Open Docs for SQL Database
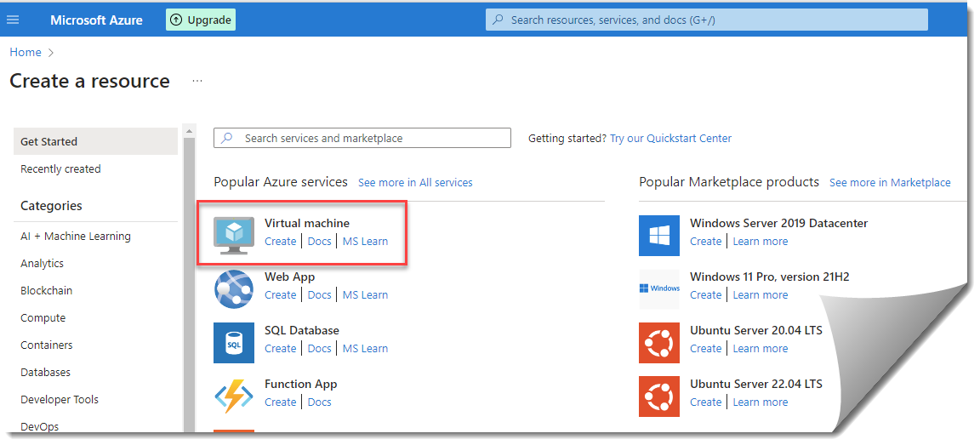Viewport: 980px width, 445px height. pos(319,349)
